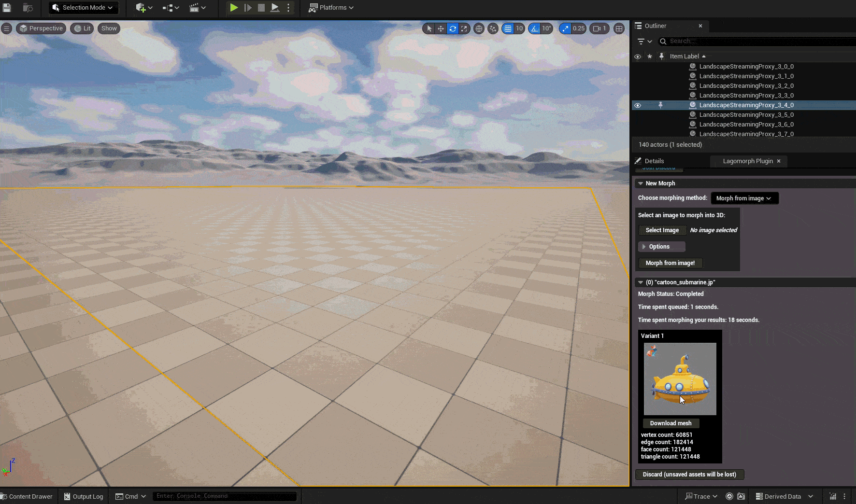The width and height of the screenshot is (856, 504).
Task: Open the Morph from image method dropdown
Action: [x=744, y=198]
